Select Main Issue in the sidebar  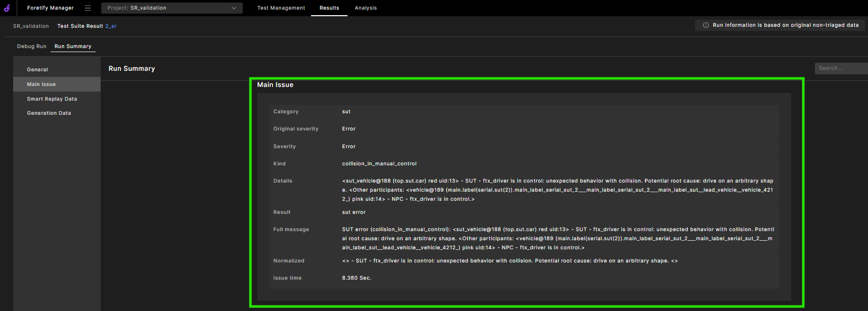tap(41, 84)
